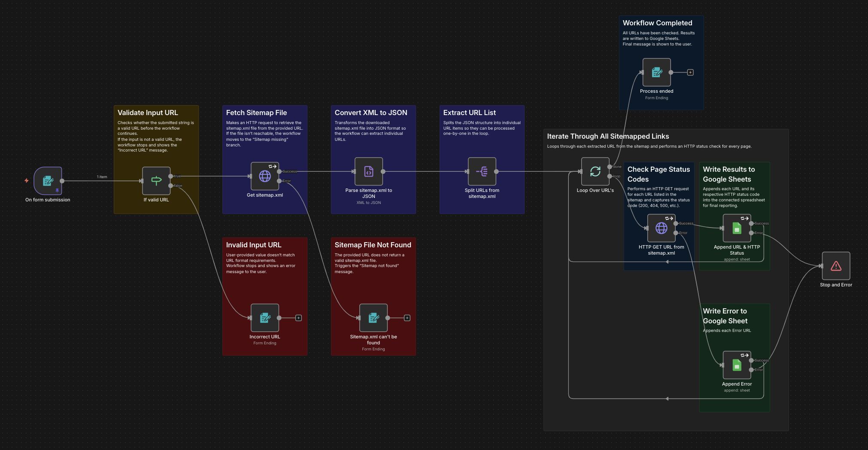The width and height of the screenshot is (868, 450).
Task: Open Parse sitemap.xml to JSON node
Action: tap(369, 171)
